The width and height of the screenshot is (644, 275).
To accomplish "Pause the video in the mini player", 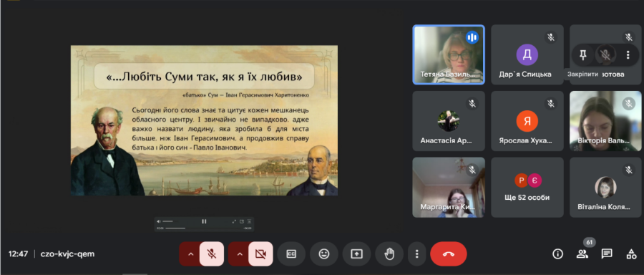I will 204,221.
